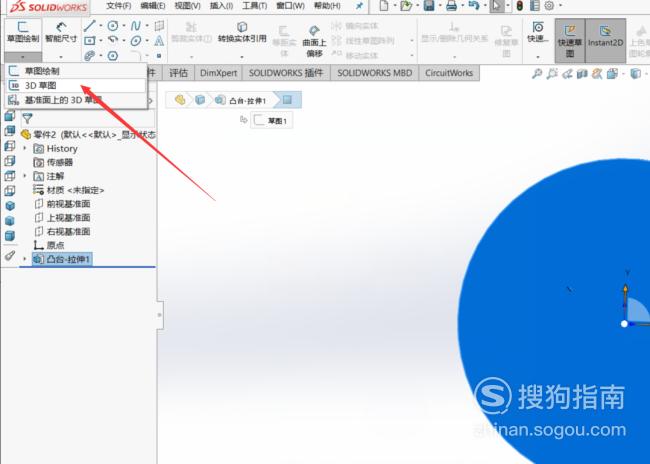Select the Point sketch tool
650x464 pixels.
point(159,56)
